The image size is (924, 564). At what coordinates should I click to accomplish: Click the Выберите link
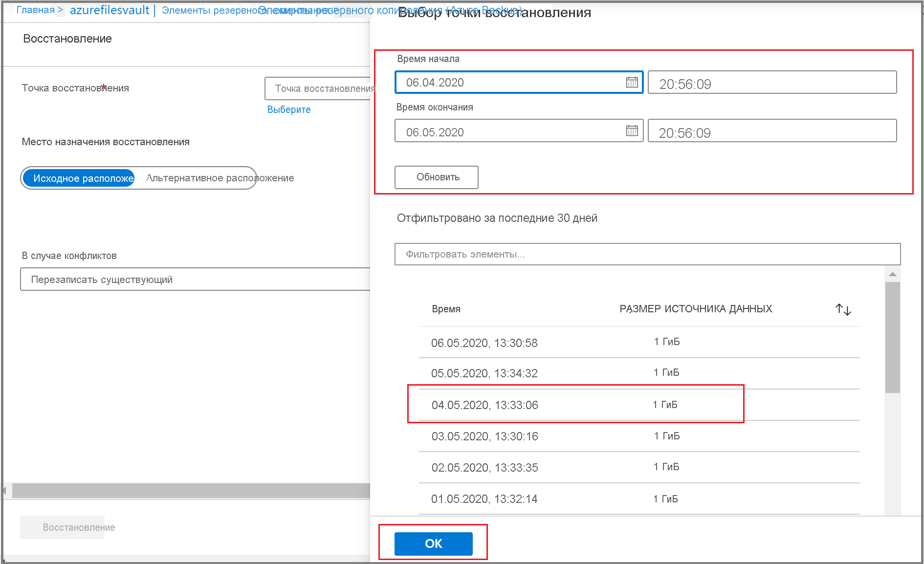(288, 109)
